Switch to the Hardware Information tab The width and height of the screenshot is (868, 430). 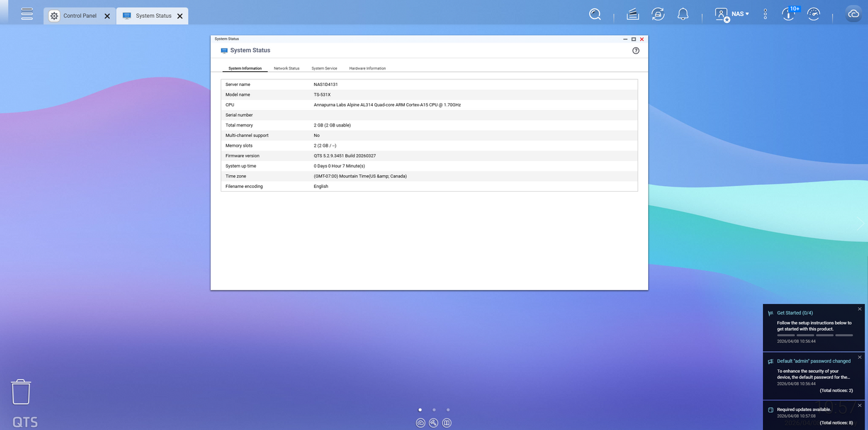[367, 68]
